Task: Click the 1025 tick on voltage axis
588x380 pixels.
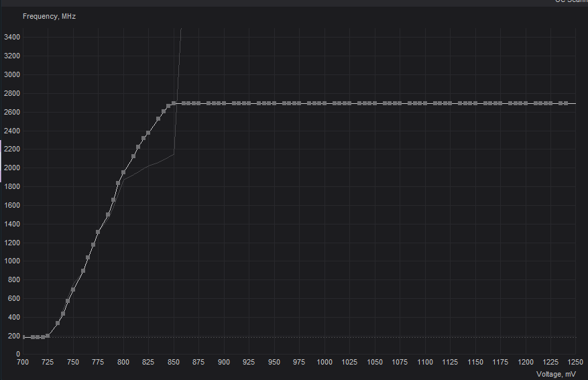Action: [x=349, y=362]
